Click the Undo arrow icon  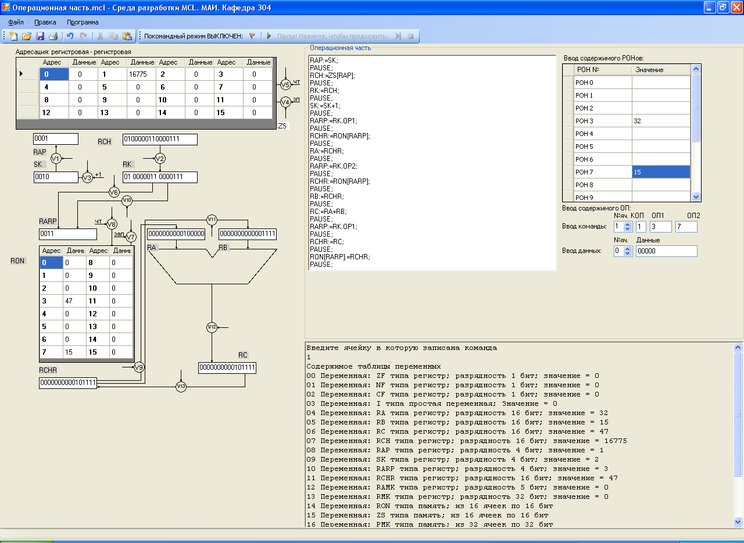[x=71, y=35]
